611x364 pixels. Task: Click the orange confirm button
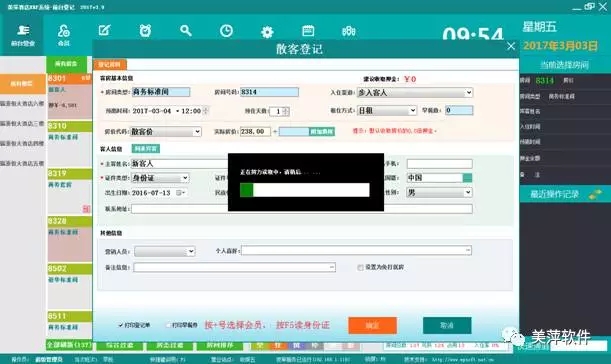pyautogui.click(x=373, y=325)
